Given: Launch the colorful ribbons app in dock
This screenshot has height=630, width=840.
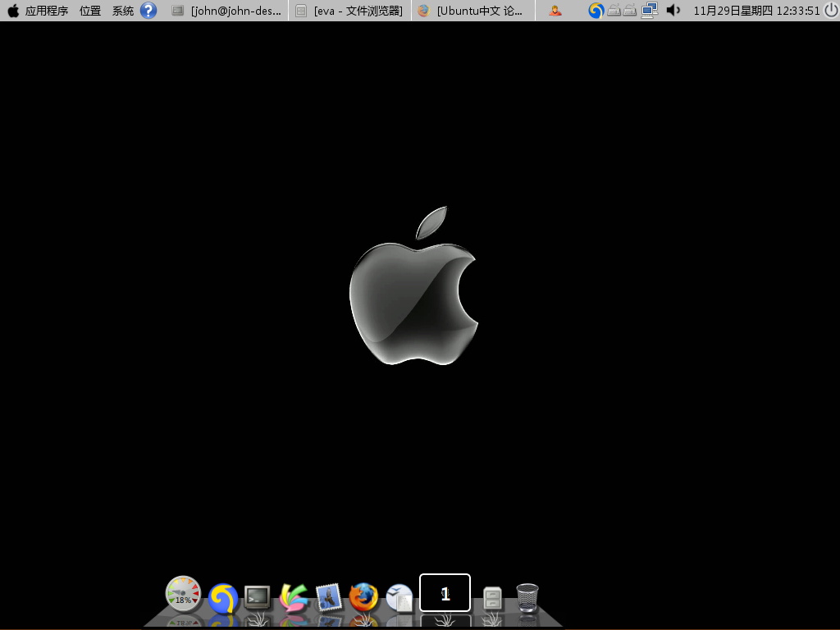Looking at the screenshot, I should pyautogui.click(x=294, y=597).
